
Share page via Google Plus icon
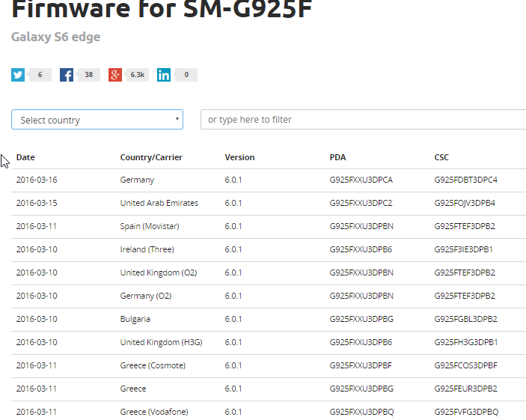point(115,75)
